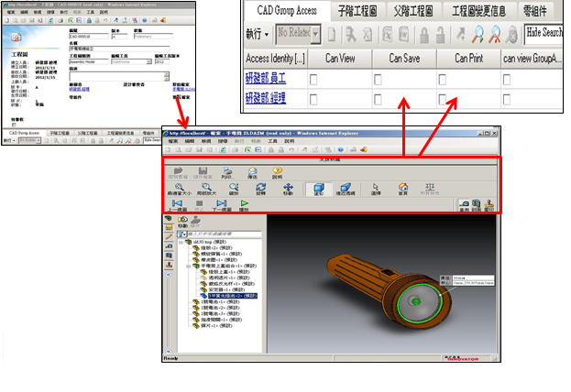Check Can Print for 研發部 經理
The height and width of the screenshot is (392, 571).
pos(442,99)
